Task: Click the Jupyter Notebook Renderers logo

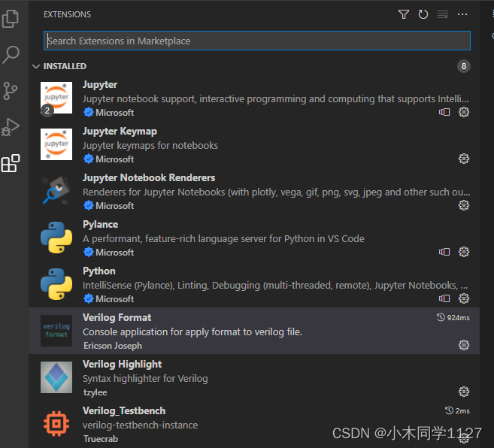Action: [56, 190]
